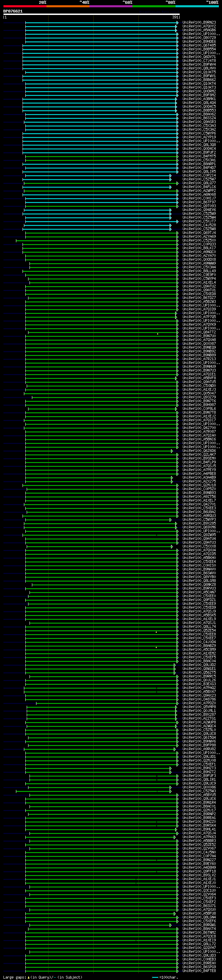Select hit label UniRef100_B8LL49
The width and height of the screenshot is (222, 980).
pos(199,271)
